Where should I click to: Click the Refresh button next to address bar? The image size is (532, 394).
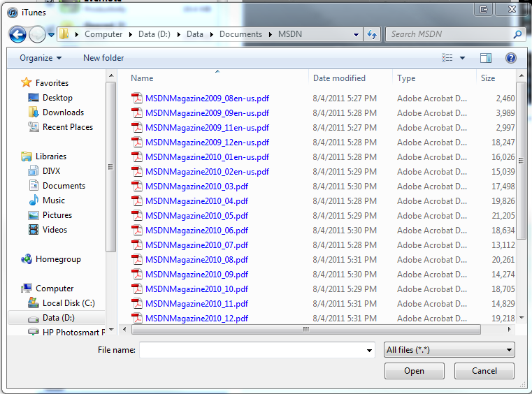tap(372, 34)
